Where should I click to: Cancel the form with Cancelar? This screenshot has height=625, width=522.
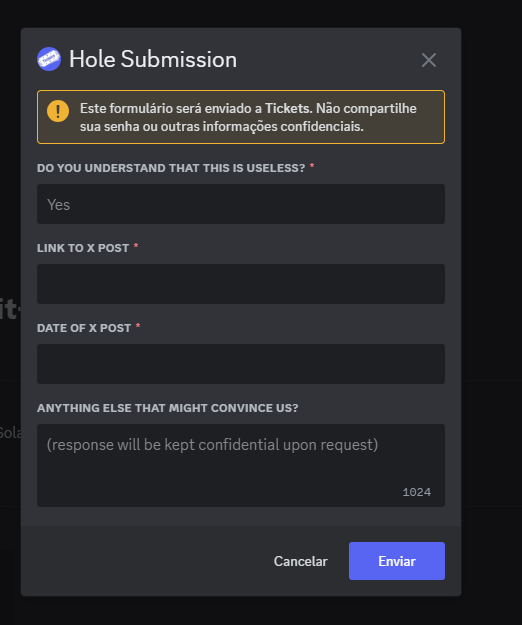pyautogui.click(x=300, y=561)
